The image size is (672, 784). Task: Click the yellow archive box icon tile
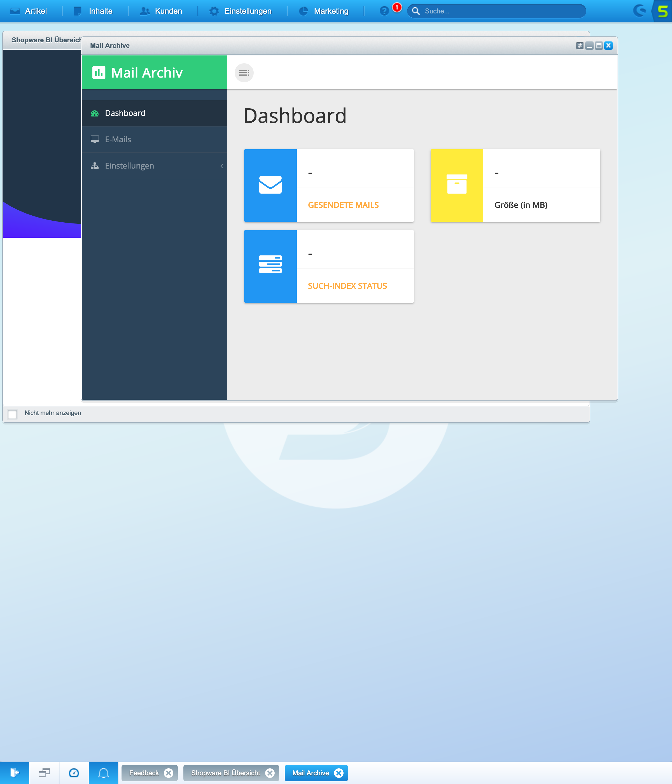pyautogui.click(x=457, y=185)
